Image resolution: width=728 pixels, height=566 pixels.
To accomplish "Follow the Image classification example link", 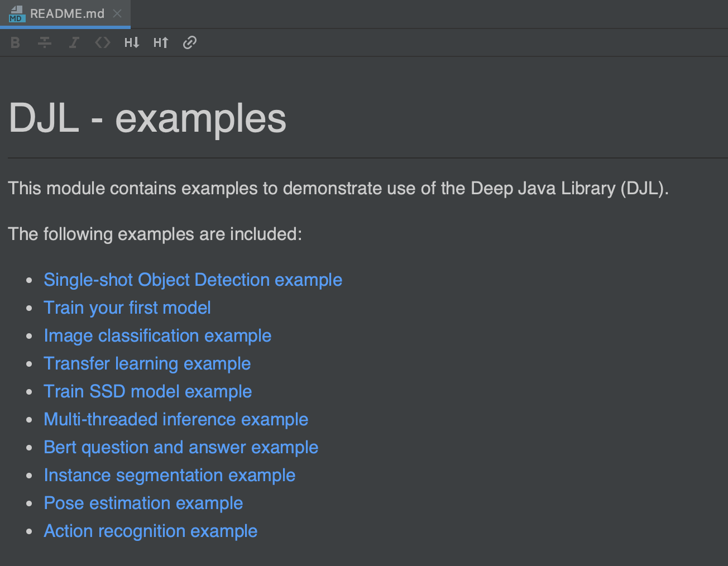I will (157, 335).
